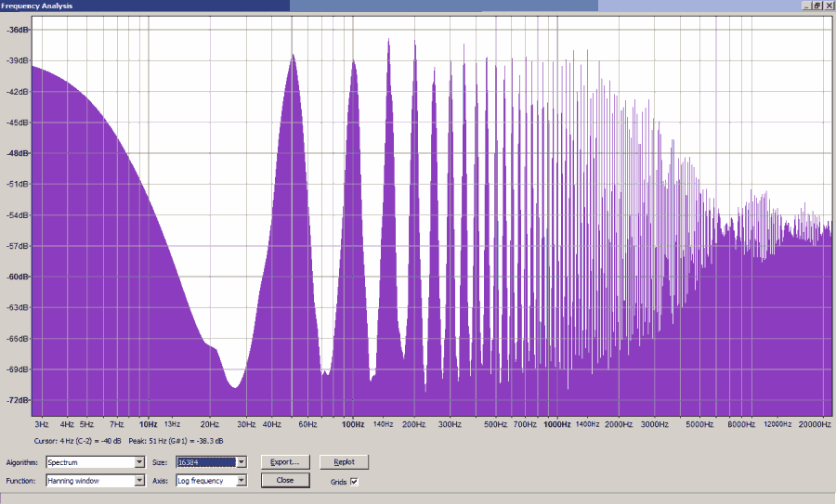Minimize the Frequency Analysis window
Screen dimensions: 836x504
pyautogui.click(x=806, y=6)
